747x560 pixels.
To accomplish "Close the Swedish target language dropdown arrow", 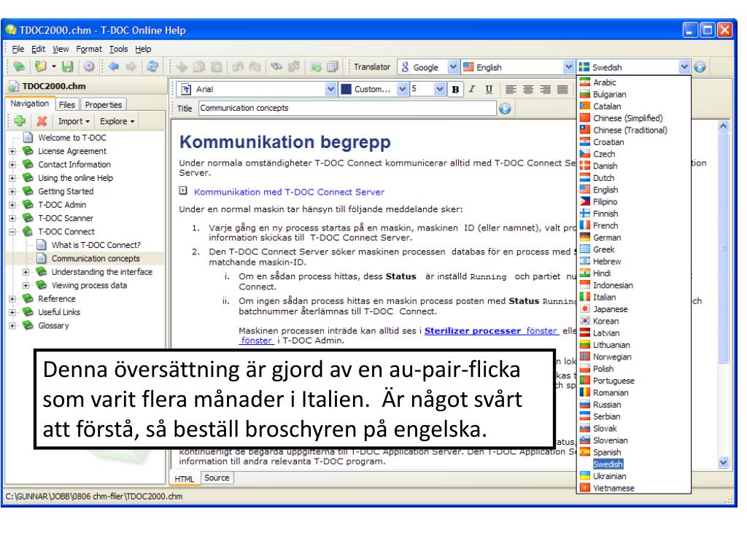I will [684, 67].
